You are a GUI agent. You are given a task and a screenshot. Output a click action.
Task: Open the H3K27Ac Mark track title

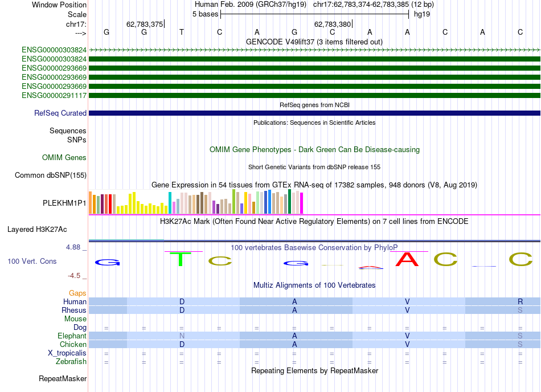tap(314, 221)
